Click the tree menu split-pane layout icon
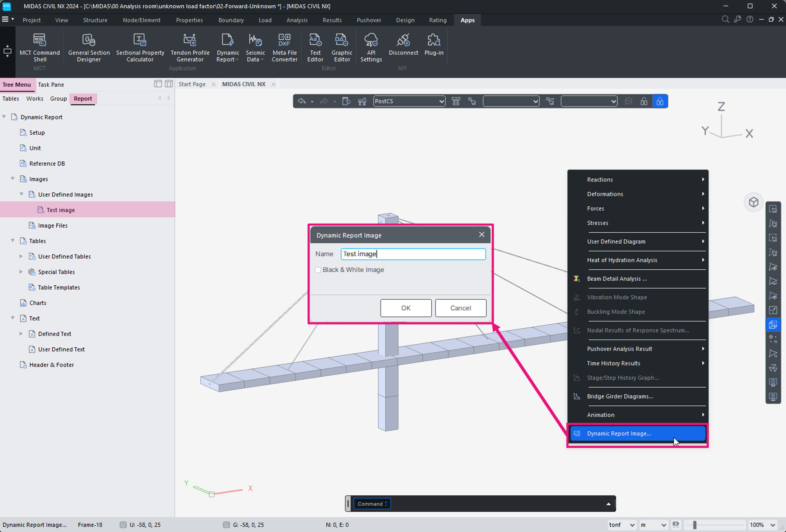The image size is (786, 532). (168, 84)
